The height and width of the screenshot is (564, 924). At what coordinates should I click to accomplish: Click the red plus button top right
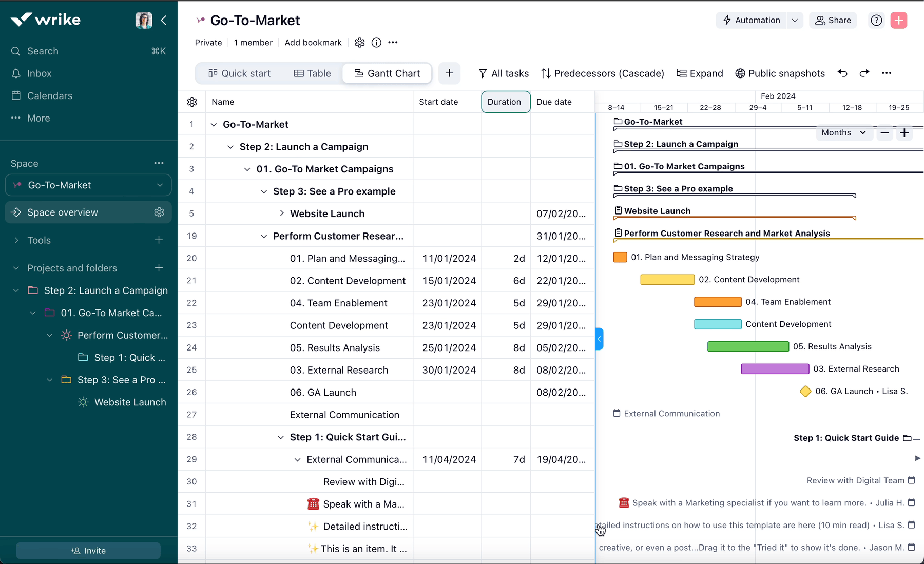[x=899, y=20]
